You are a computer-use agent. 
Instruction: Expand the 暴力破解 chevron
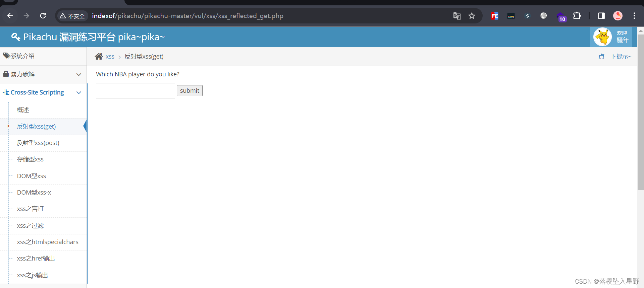pyautogui.click(x=79, y=74)
